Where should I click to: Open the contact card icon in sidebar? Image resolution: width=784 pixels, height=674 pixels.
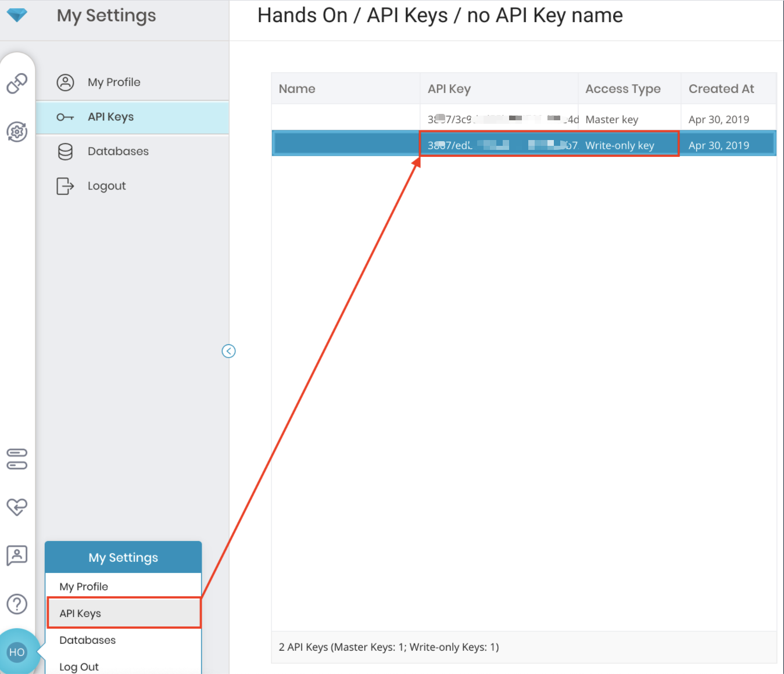17,555
